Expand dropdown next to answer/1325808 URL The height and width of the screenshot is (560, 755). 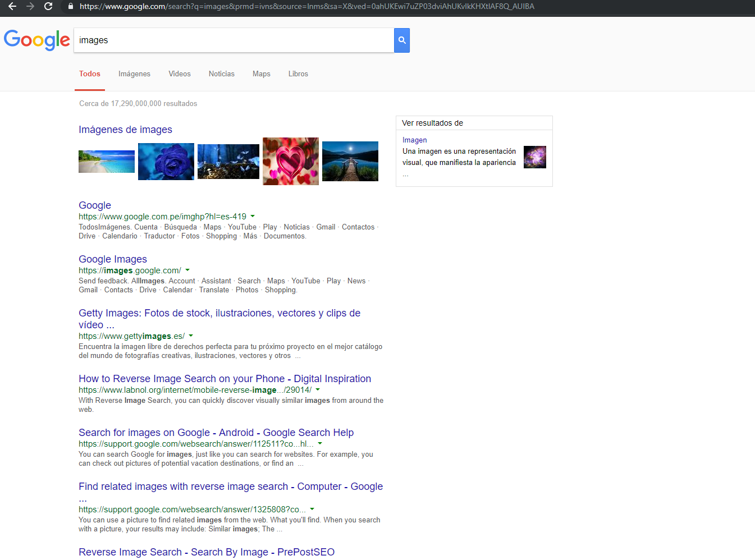(312, 509)
